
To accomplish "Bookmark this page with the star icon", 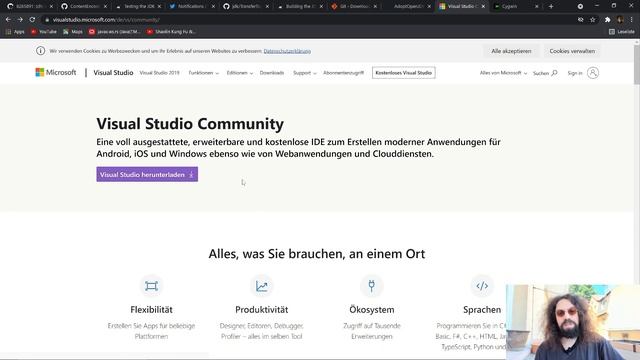I will (593, 20).
